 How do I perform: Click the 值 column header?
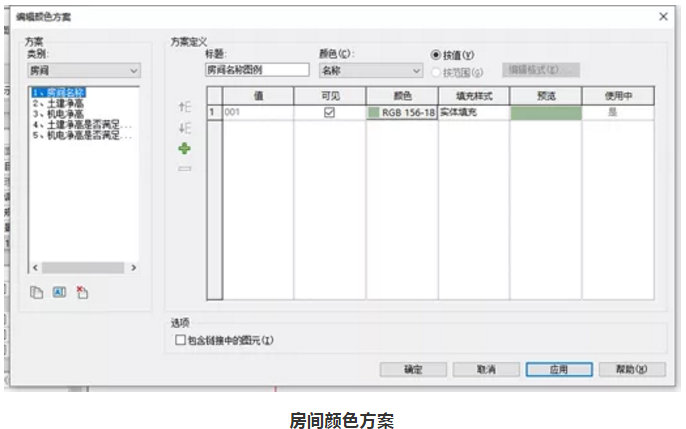point(258,96)
